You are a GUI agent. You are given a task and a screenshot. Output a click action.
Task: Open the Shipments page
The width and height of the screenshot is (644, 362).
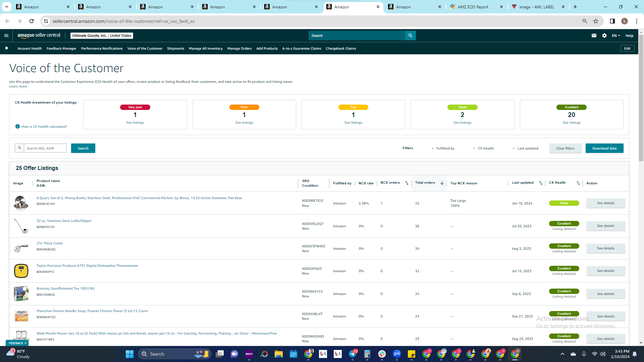(x=175, y=49)
